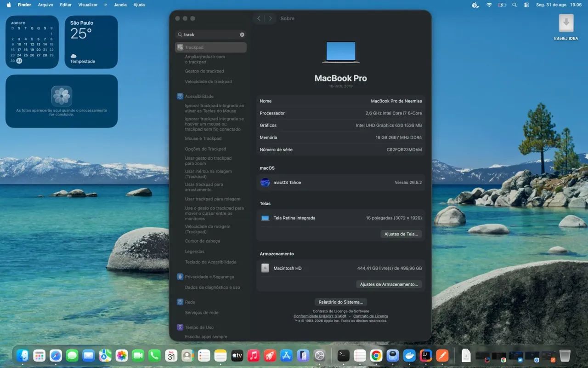The width and height of the screenshot is (588, 368).
Task: Open Music from the Dock
Action: [x=254, y=356]
